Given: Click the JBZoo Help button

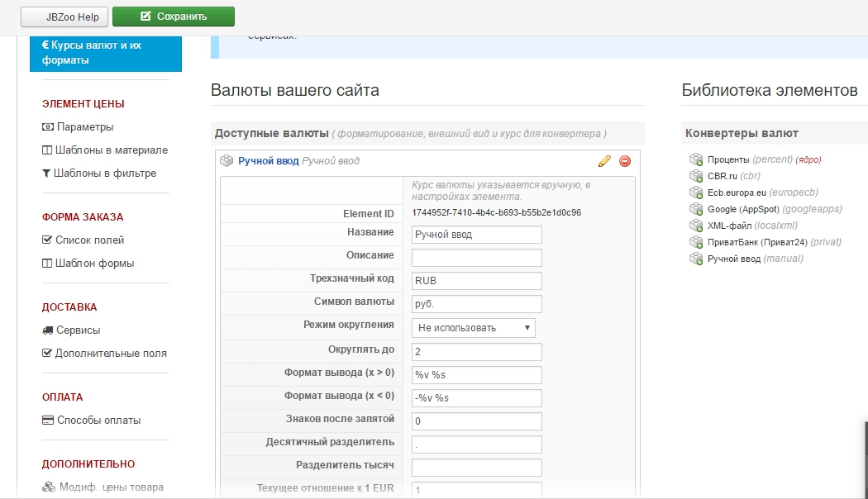Looking at the screenshot, I should tap(64, 17).
